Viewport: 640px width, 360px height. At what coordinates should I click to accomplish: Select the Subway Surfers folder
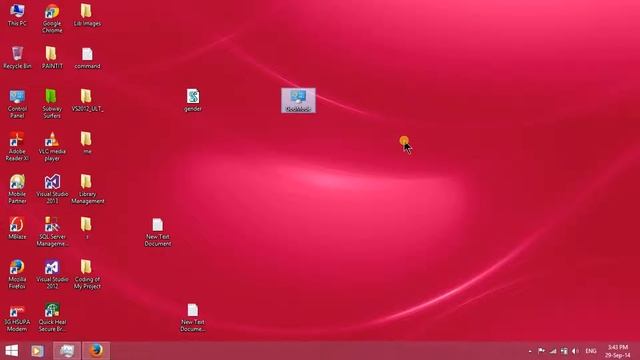click(52, 104)
